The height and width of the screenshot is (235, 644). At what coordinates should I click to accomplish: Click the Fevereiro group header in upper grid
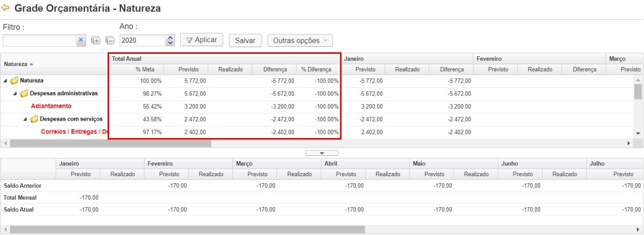click(539, 59)
